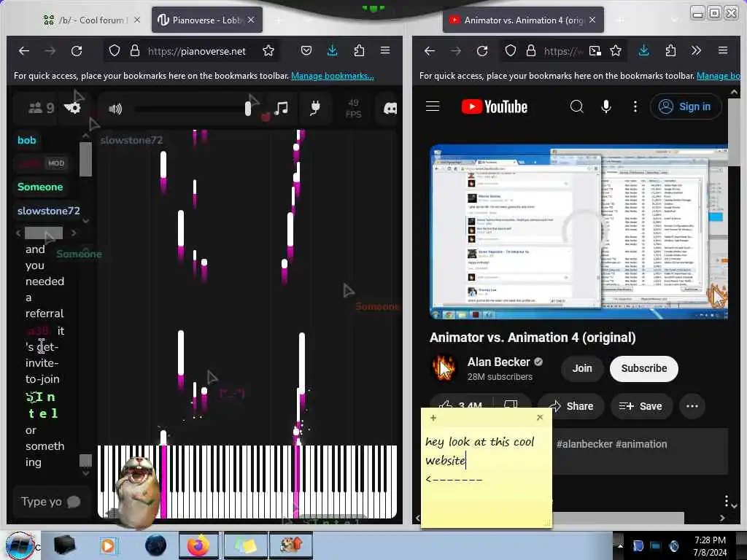Image resolution: width=747 pixels, height=560 pixels.
Task: Add a new sticky note with plus
Action: 433,418
